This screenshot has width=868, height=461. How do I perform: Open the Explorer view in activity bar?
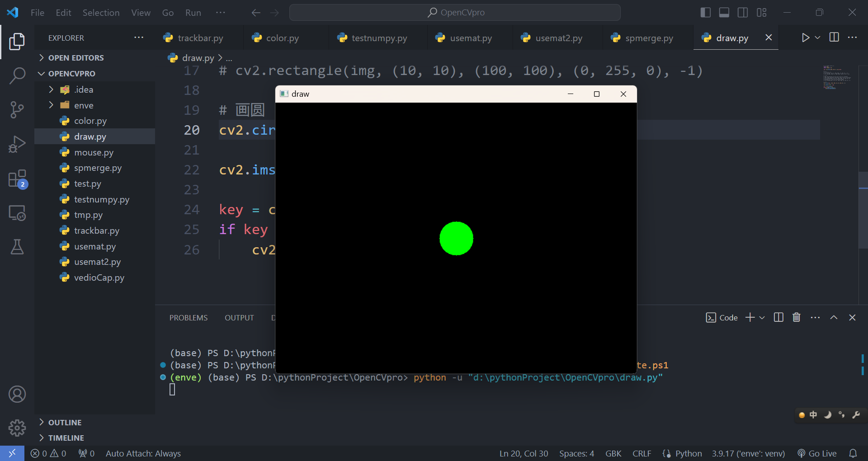[17, 41]
